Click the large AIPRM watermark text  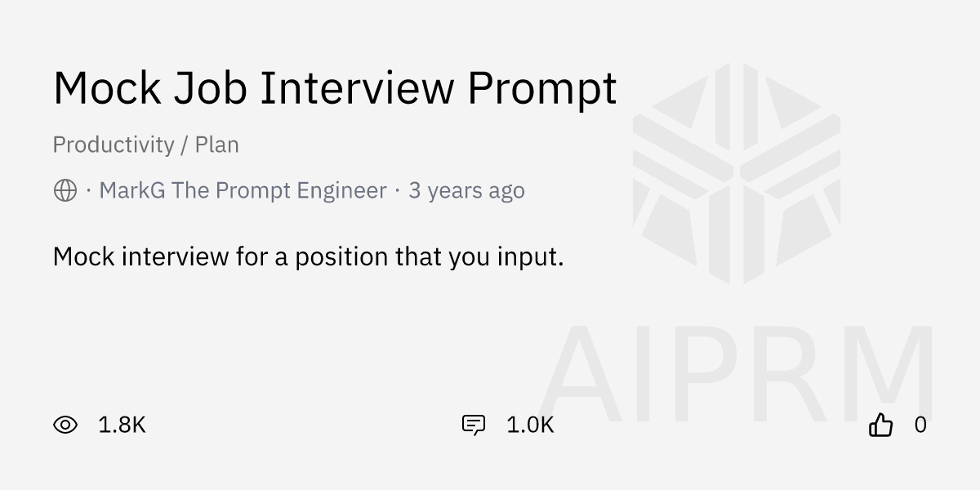[737, 376]
